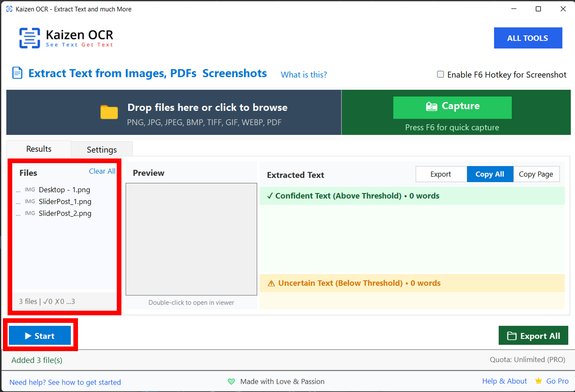
Task: Open the 'What is this?' link
Action: pyautogui.click(x=304, y=75)
